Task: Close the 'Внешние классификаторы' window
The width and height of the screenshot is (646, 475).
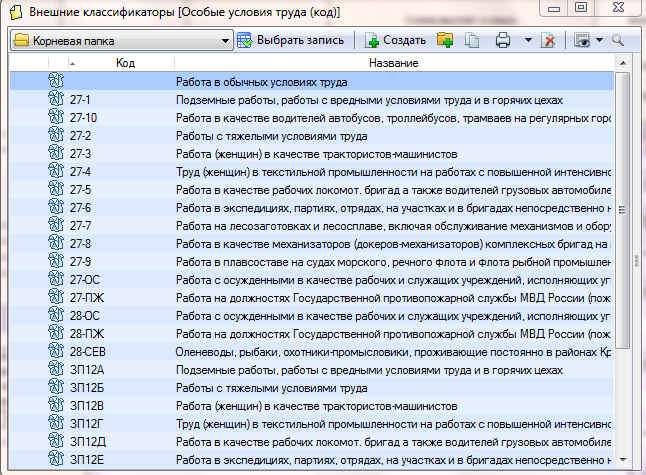Action: click(618, 7)
